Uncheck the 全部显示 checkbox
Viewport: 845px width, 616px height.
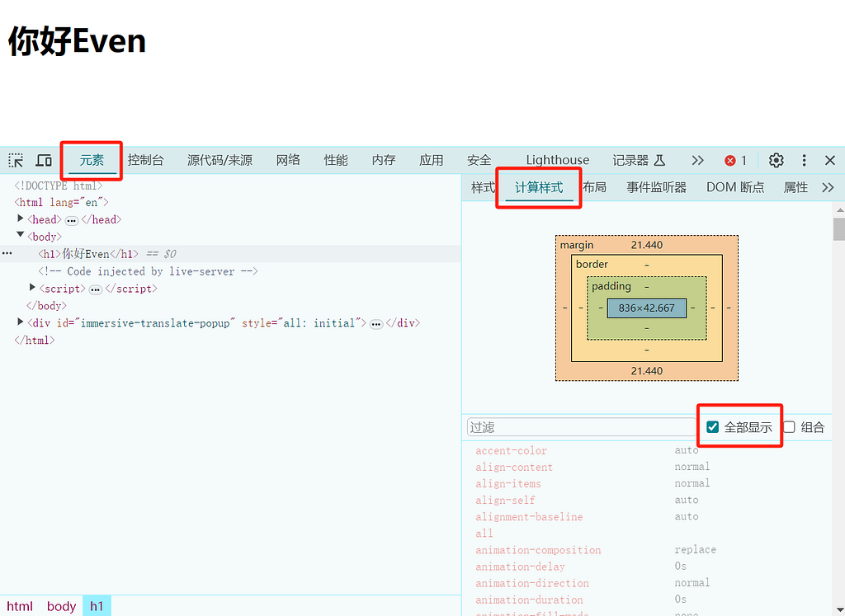[x=712, y=427]
